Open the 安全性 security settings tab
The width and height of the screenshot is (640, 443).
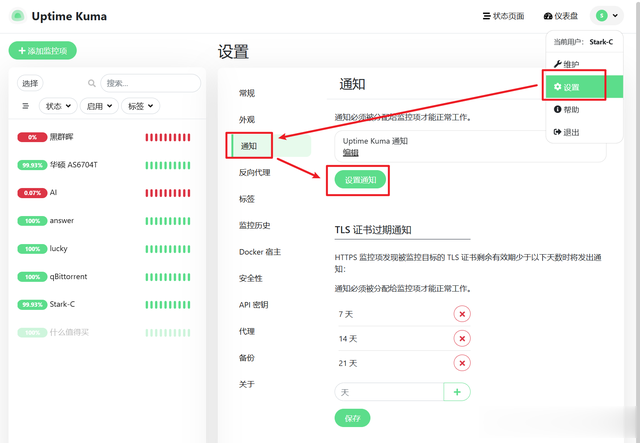click(251, 278)
